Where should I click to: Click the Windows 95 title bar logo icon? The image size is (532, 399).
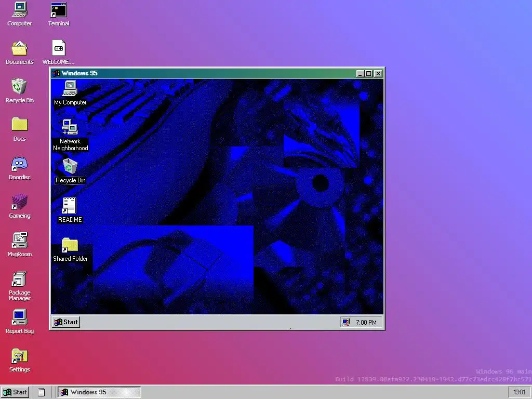point(56,73)
